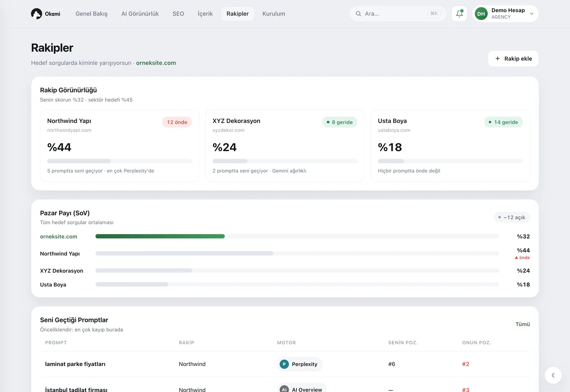Click the orneksite.com green share bar
Image resolution: width=570 pixels, height=392 pixels.
click(x=160, y=237)
